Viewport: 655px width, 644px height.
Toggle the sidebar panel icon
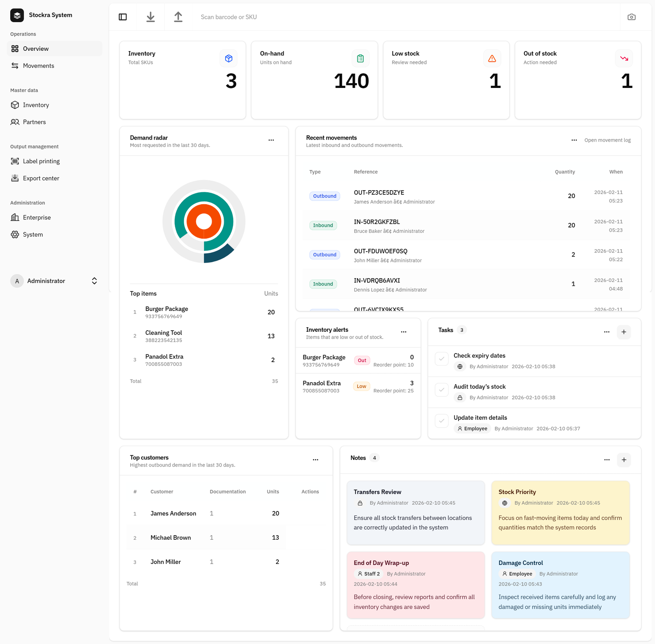[123, 17]
